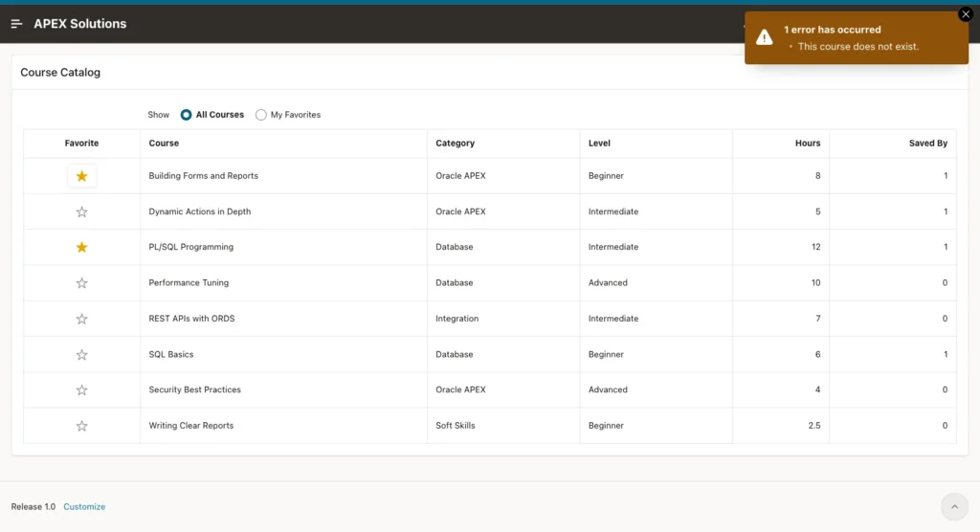
Task: Click PL/SQL Programming course name
Action: coord(190,247)
